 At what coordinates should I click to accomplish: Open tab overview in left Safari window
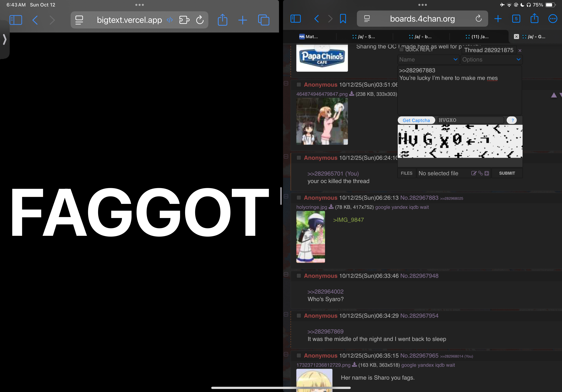click(264, 20)
